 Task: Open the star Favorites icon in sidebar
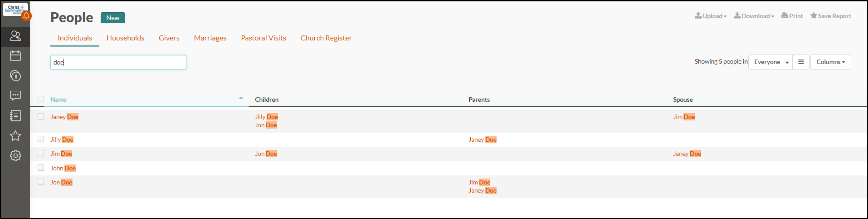pos(15,136)
